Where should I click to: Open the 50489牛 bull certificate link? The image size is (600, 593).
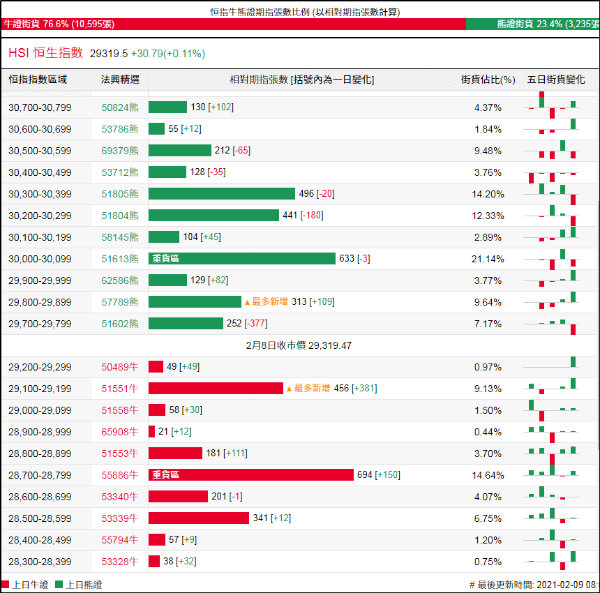(119, 367)
